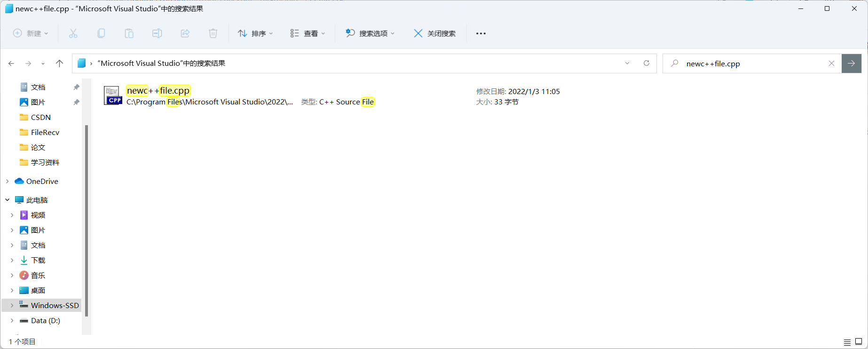The image size is (868, 349).
Task: Click the 1 个项目 status text
Action: pos(22,342)
